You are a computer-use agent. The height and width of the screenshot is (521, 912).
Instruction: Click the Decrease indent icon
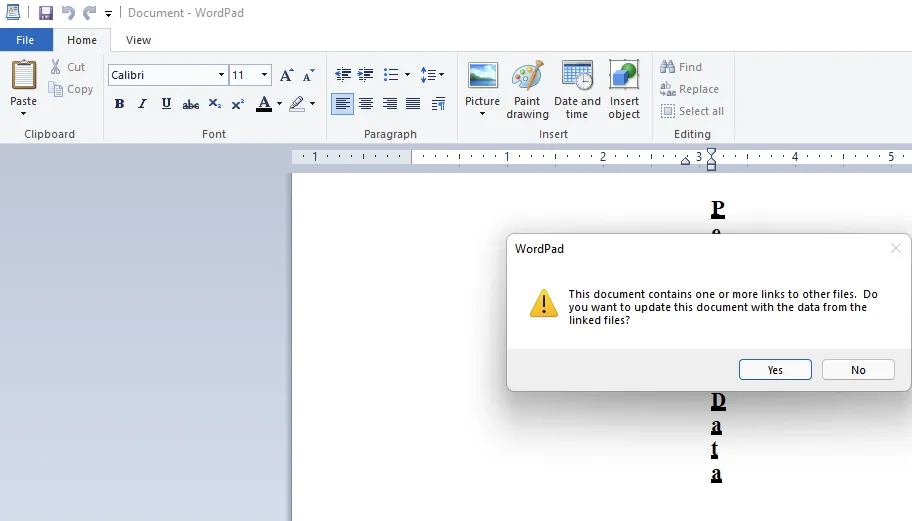tap(343, 75)
